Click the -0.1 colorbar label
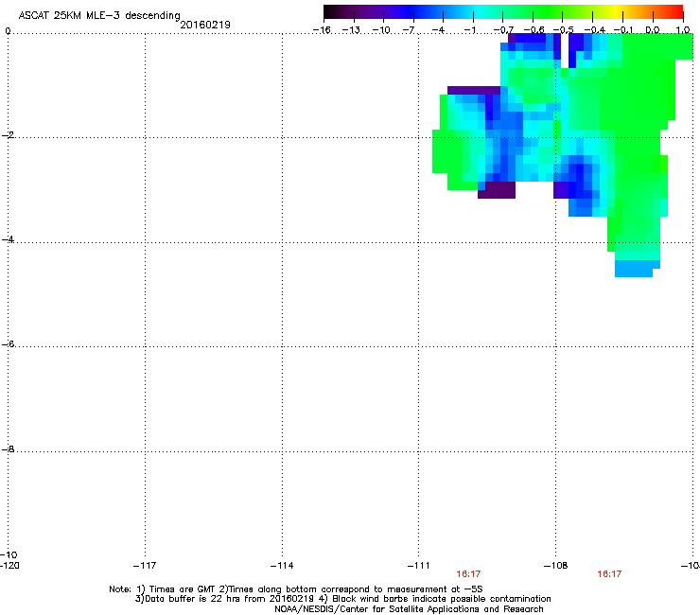 pyautogui.click(x=623, y=30)
